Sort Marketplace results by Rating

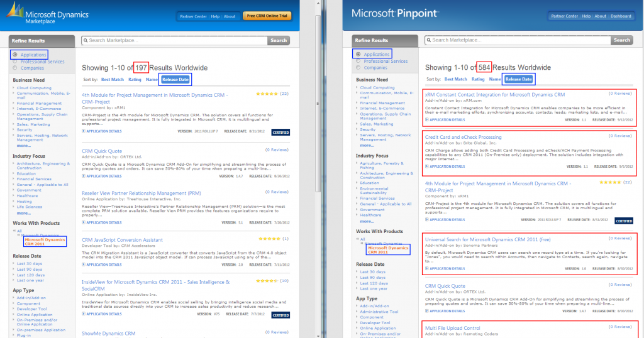coord(135,80)
